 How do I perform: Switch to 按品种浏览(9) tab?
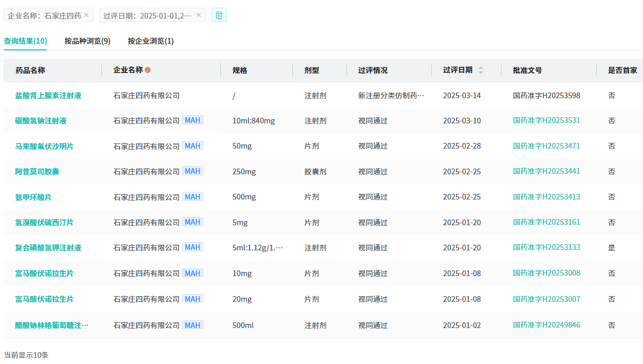pyautogui.click(x=87, y=41)
